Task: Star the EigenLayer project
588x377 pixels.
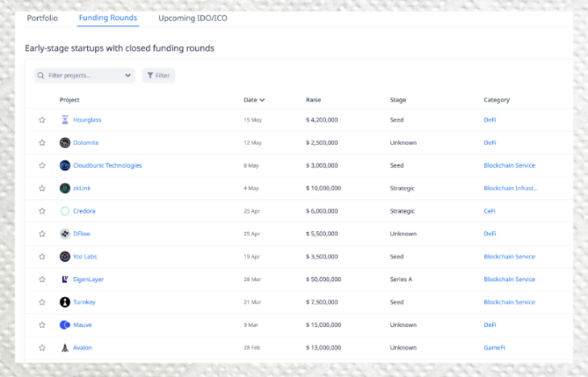Action: 42,280
